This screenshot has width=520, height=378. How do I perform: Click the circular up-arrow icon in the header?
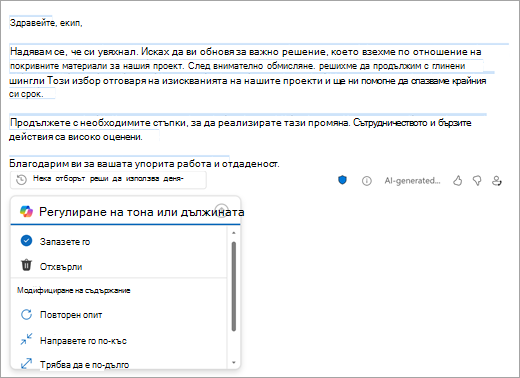click(222, 211)
